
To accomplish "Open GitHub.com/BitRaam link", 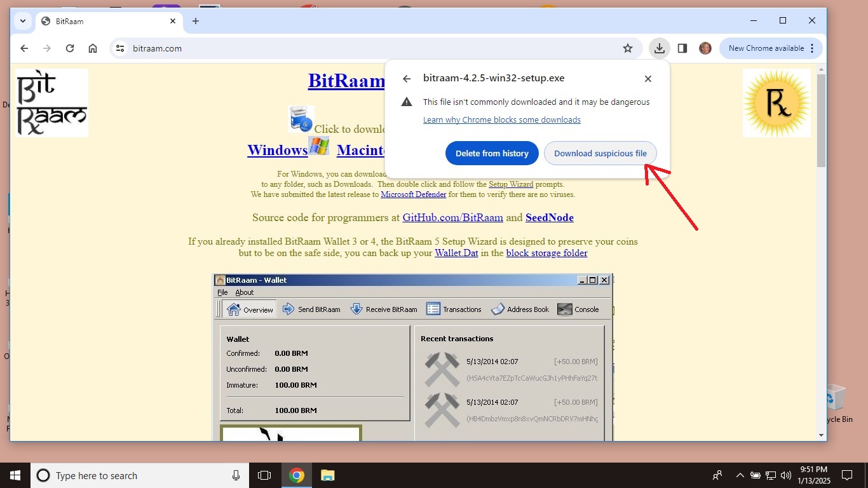I will click(453, 217).
